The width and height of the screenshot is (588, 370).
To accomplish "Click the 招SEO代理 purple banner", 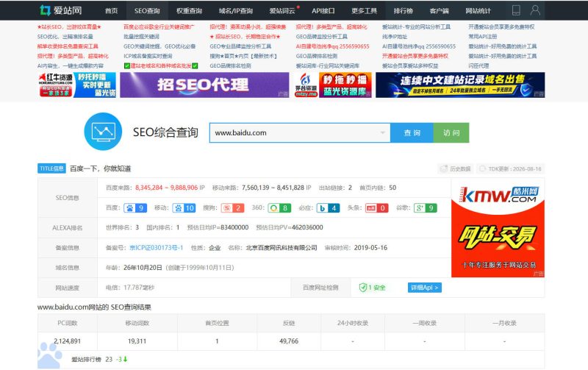I will click(204, 85).
